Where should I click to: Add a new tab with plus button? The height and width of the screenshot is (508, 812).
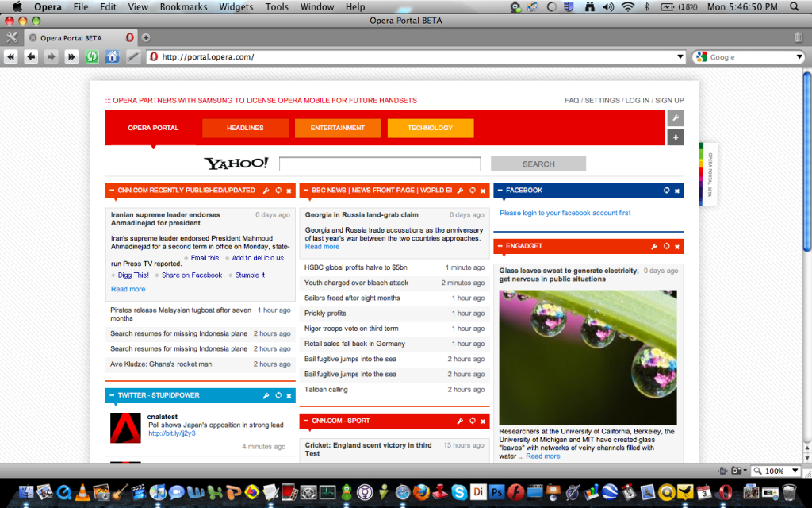click(x=146, y=37)
